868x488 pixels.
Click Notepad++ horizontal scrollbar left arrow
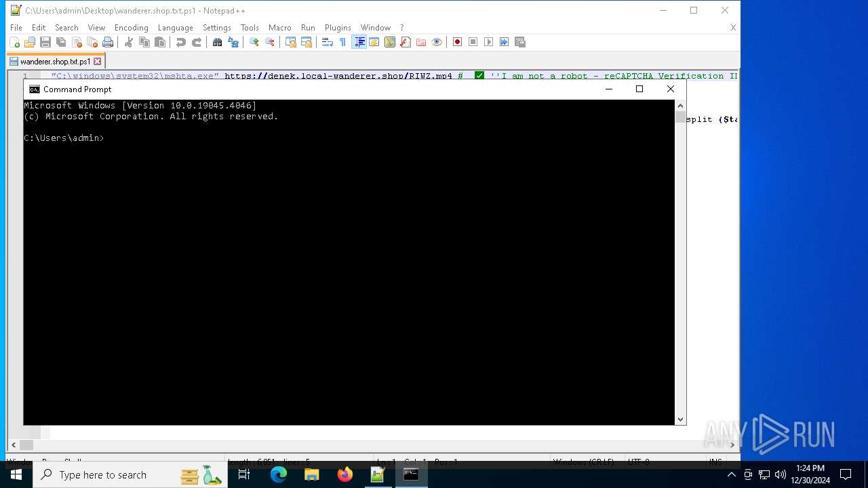click(13, 445)
